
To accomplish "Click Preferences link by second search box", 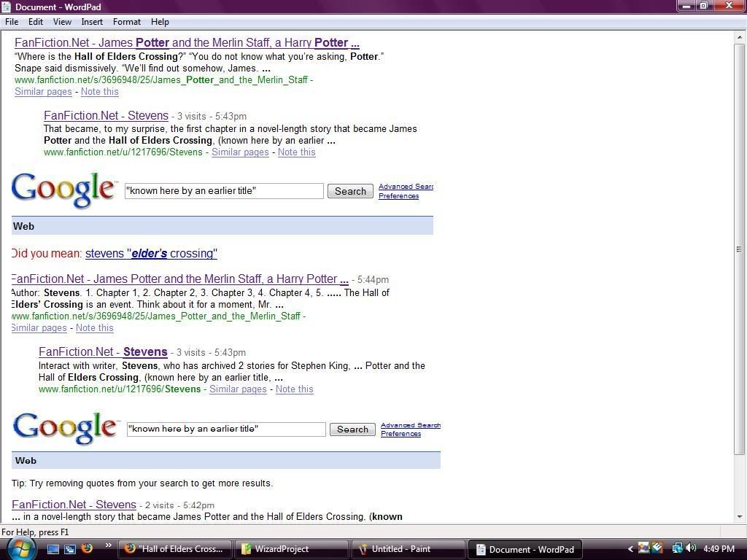I will tap(400, 434).
